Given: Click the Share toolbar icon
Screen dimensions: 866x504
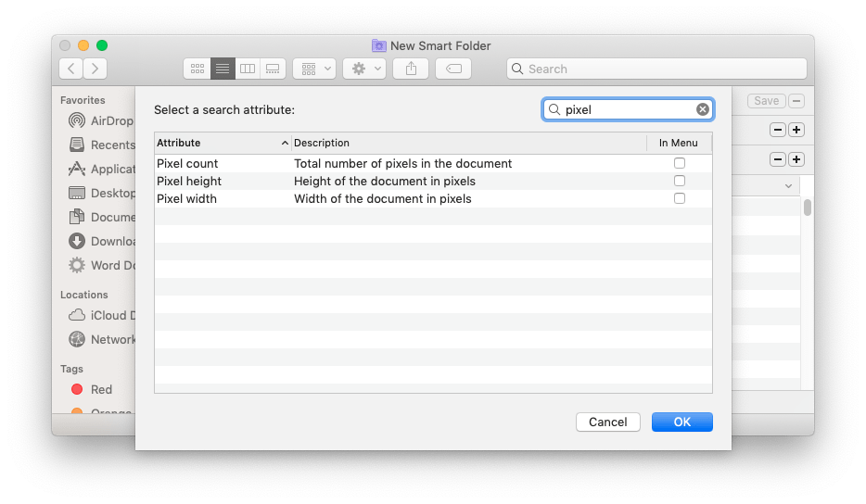Looking at the screenshot, I should pos(411,69).
